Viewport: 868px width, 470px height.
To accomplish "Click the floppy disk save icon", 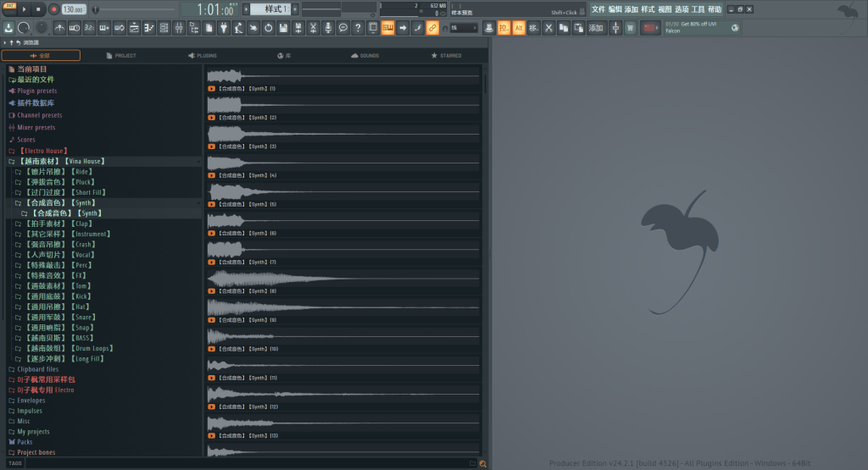I will coord(283,28).
